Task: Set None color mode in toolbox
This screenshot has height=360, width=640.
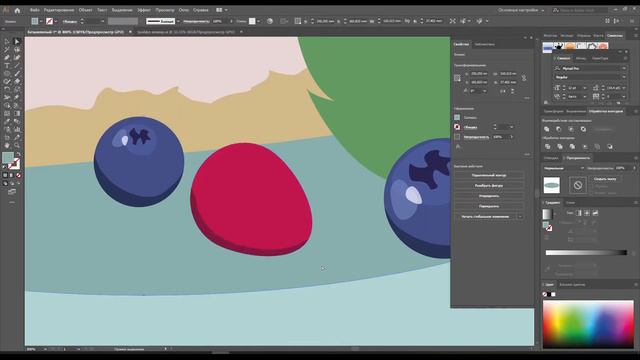Action: point(18,175)
